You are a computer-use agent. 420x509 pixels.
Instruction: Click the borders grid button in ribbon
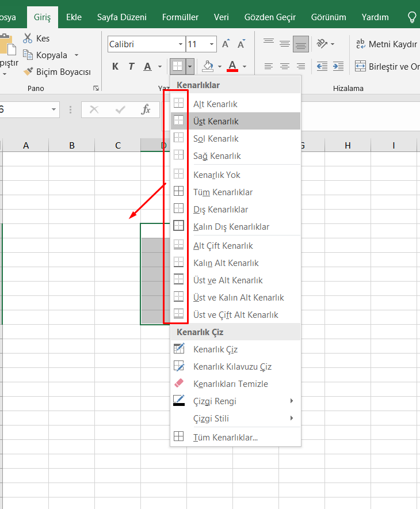pyautogui.click(x=178, y=66)
